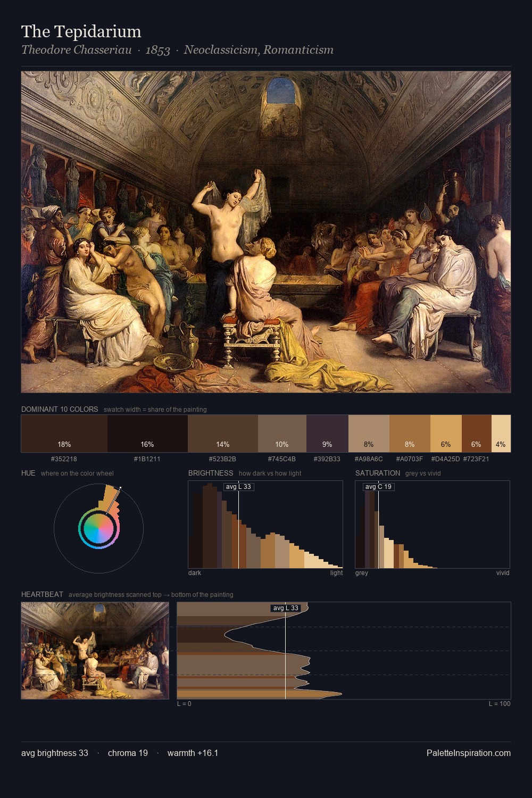Screen dimensions: 532x798
Task: Click the hex code #523B2B
Action: [223, 459]
